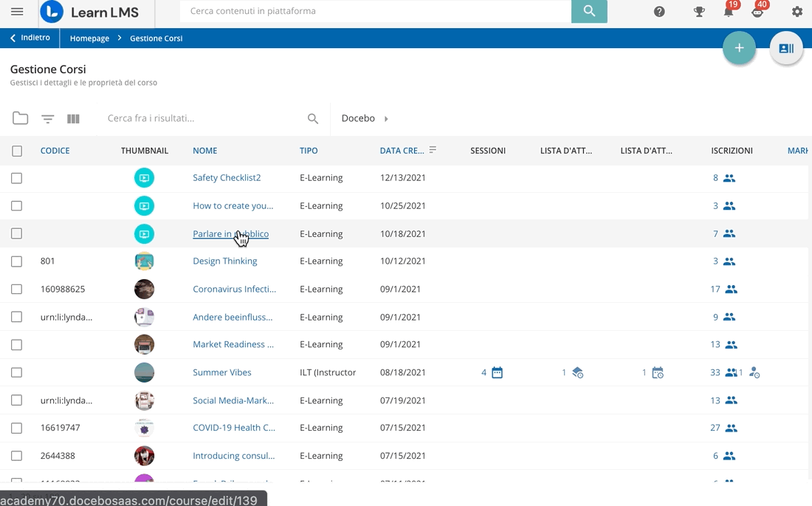
Task: Click the platform content search field
Action: pos(375,11)
